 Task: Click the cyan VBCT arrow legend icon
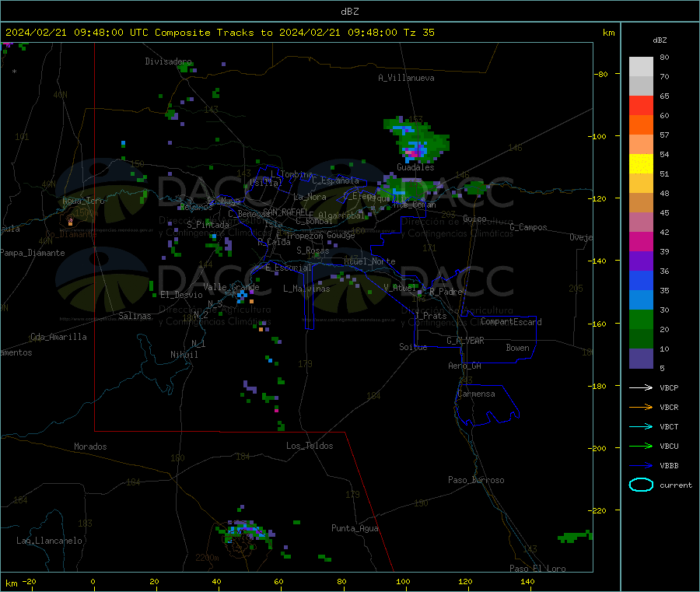(x=641, y=426)
